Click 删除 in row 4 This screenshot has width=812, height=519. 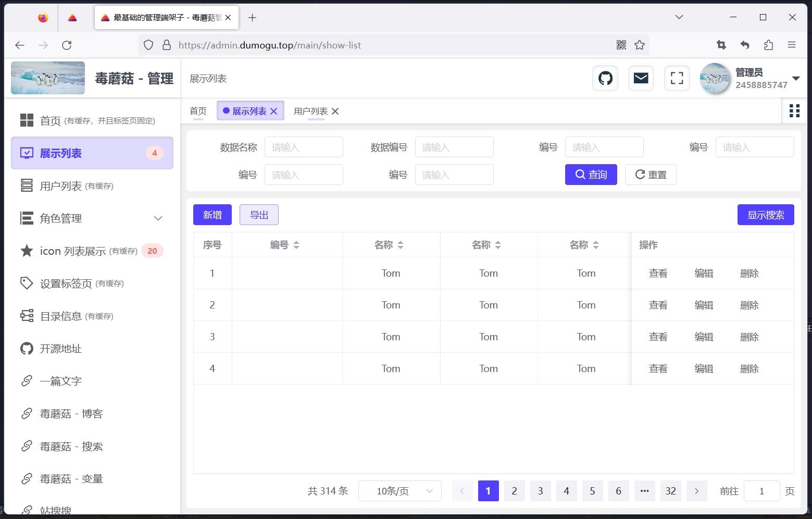click(x=749, y=369)
